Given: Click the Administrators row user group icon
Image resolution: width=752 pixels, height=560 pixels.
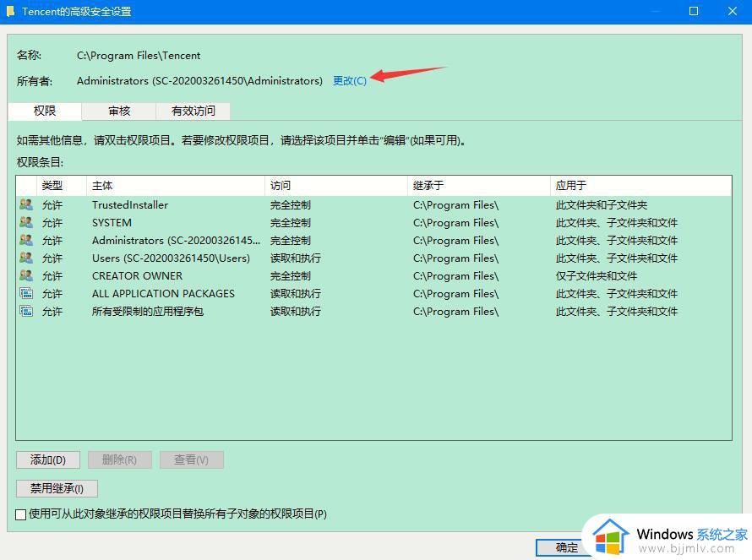Looking at the screenshot, I should (26, 240).
